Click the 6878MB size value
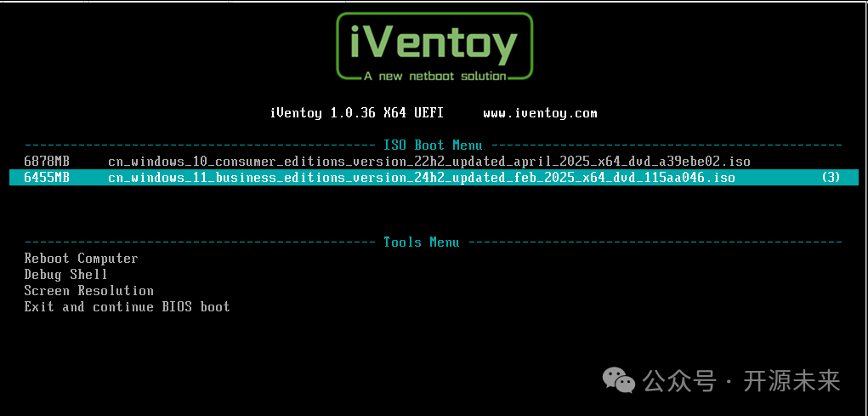Screen dimensions: 868x416 (47, 162)
